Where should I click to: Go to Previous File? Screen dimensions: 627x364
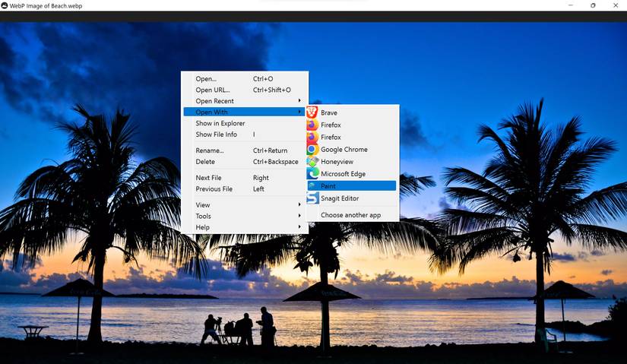(x=245, y=188)
